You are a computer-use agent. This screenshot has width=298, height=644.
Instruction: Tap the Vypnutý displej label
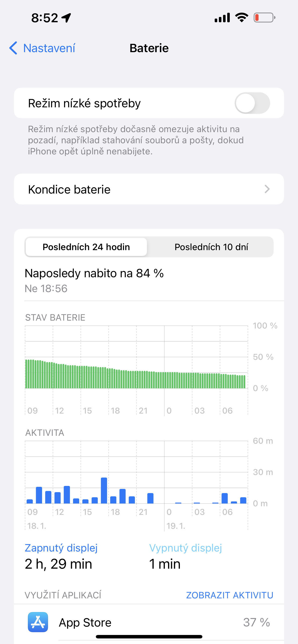[185, 548]
